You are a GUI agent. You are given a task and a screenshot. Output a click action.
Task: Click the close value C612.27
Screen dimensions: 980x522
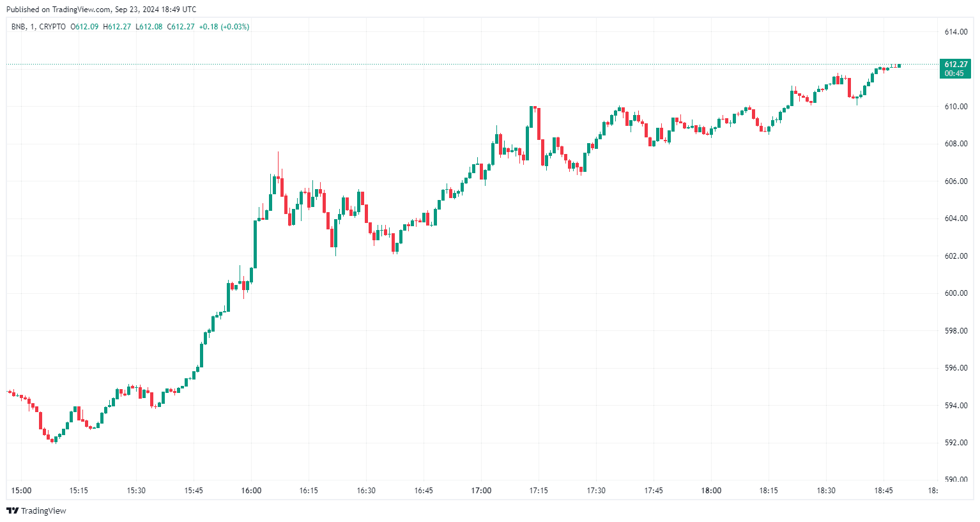point(181,27)
